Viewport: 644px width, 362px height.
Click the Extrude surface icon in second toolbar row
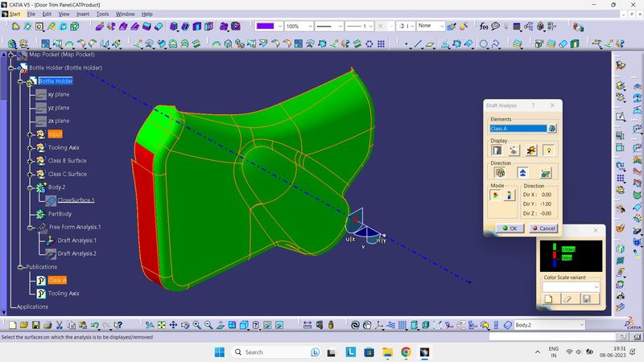(x=138, y=43)
